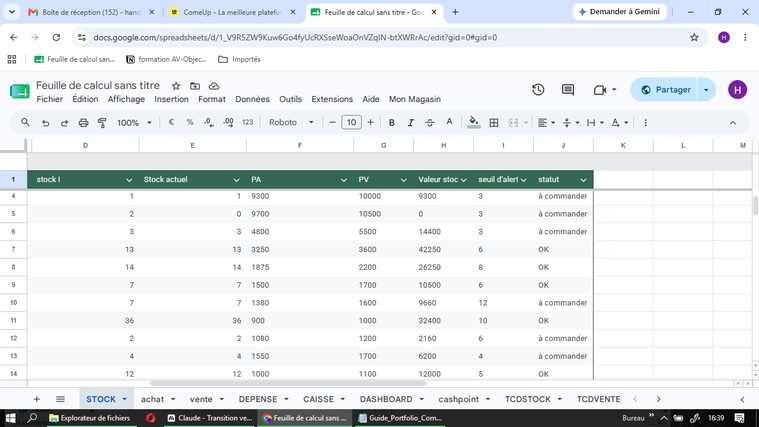Open the Fichier menu
Image resolution: width=759 pixels, height=427 pixels.
[x=49, y=99]
